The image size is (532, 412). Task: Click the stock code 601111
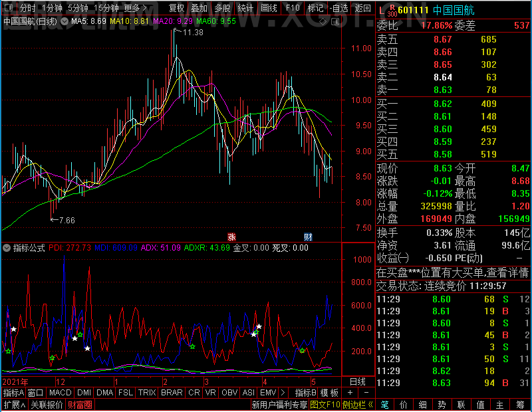point(413,10)
